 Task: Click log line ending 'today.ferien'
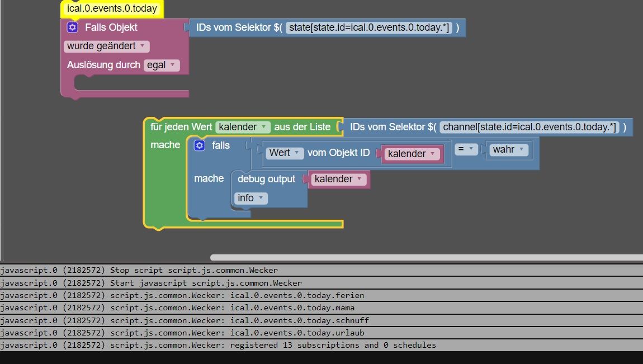pyautogui.click(x=321, y=295)
